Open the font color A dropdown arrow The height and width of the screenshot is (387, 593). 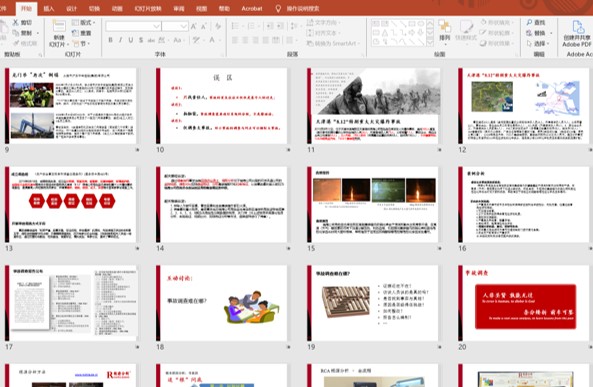point(219,40)
